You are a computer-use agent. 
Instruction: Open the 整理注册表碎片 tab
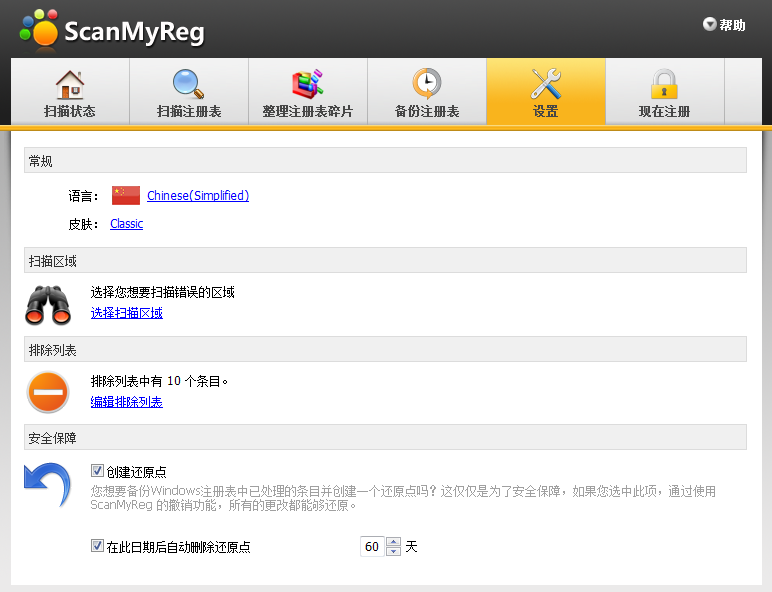[308, 92]
